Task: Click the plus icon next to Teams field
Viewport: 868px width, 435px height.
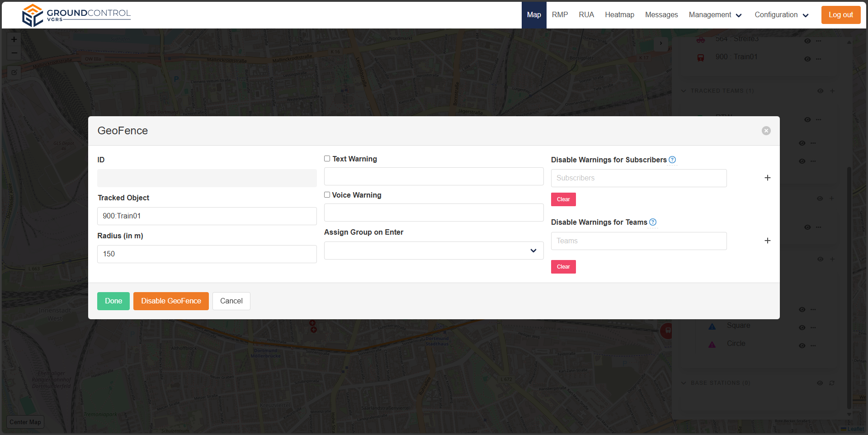Action: coord(767,241)
